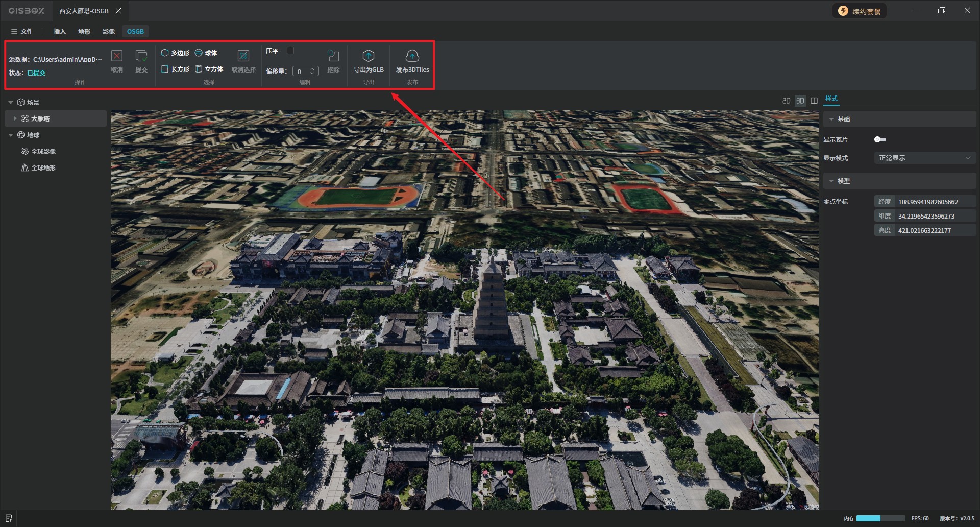Select the Sphere (球体) selection tool
This screenshot has width=980, height=527.
pyautogui.click(x=206, y=53)
